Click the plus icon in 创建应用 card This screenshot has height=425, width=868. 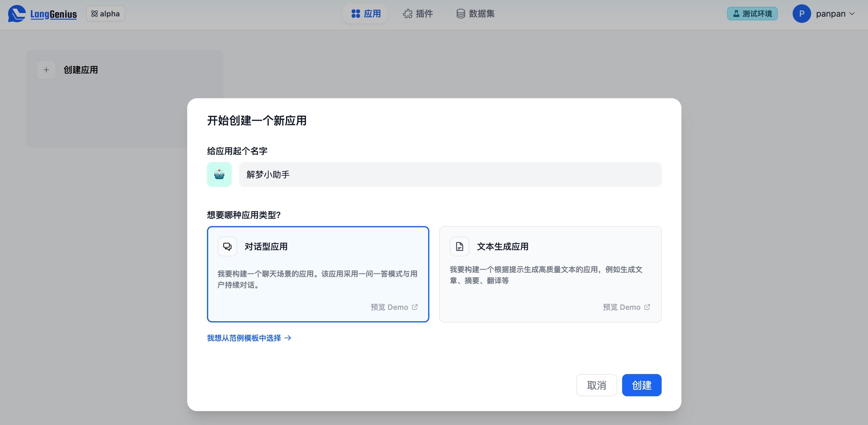[x=46, y=70]
